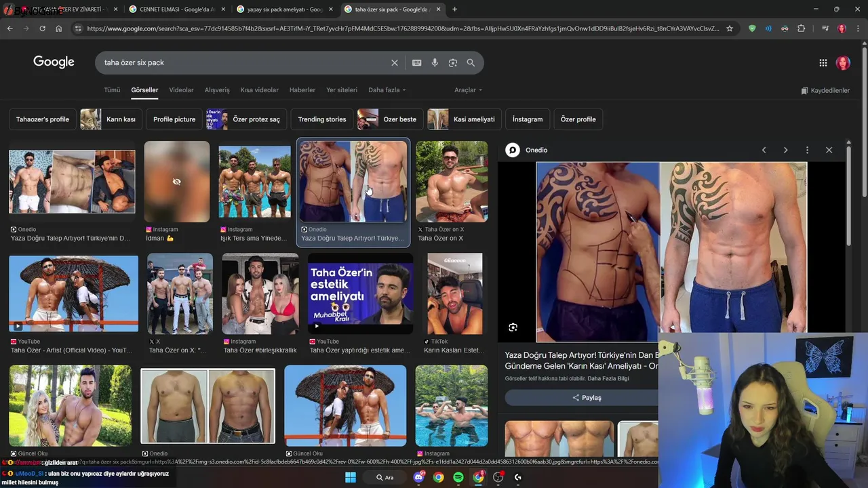Open Chrome three-dot menu
Screen dimensions: 868x488
pyautogui.click(x=858, y=28)
